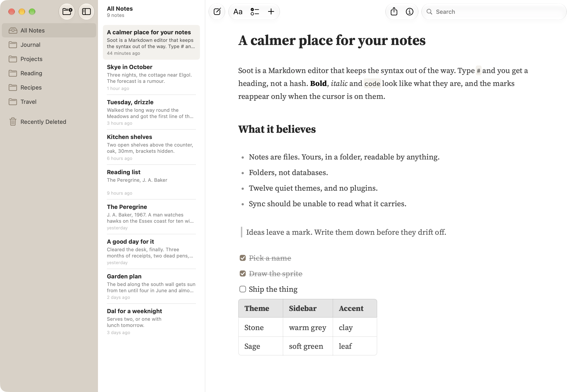Screen dimensions: 570x392
Task: Compose a new note
Action: (x=217, y=12)
